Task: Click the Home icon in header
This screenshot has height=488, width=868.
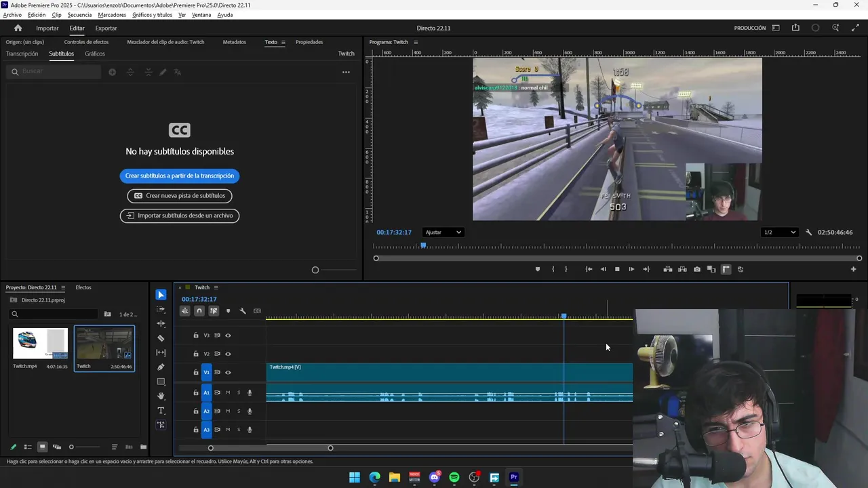Action: [18, 28]
